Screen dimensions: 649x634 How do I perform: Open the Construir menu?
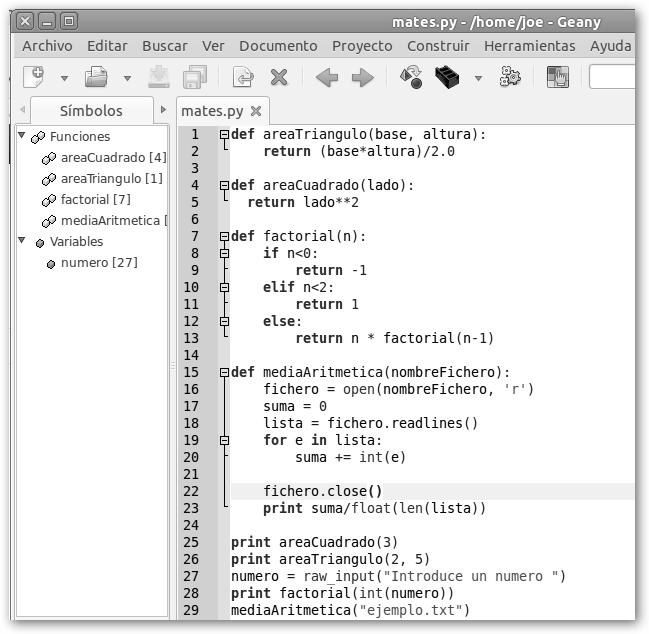click(438, 46)
